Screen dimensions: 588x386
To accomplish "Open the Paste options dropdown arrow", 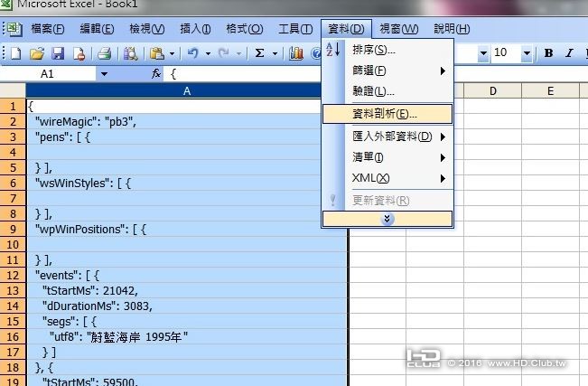I will click(172, 53).
